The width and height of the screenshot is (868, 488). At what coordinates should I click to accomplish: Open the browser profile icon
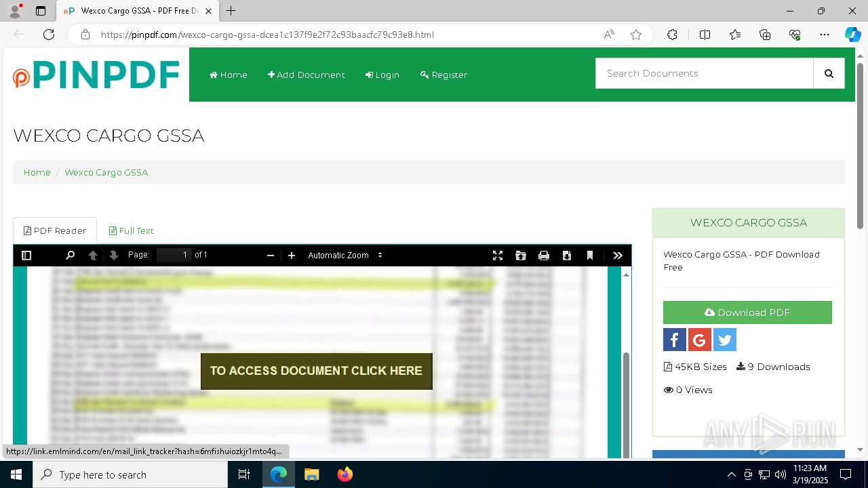pyautogui.click(x=15, y=11)
